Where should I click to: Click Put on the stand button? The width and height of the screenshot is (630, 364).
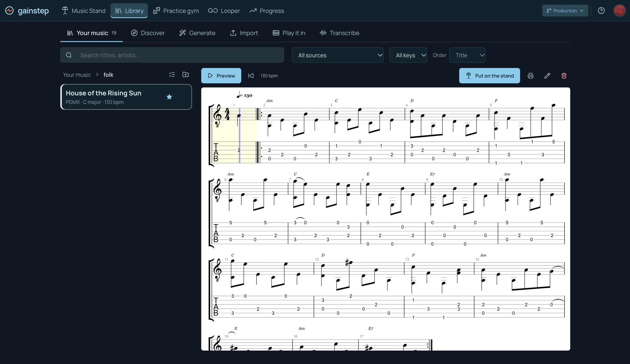(489, 76)
